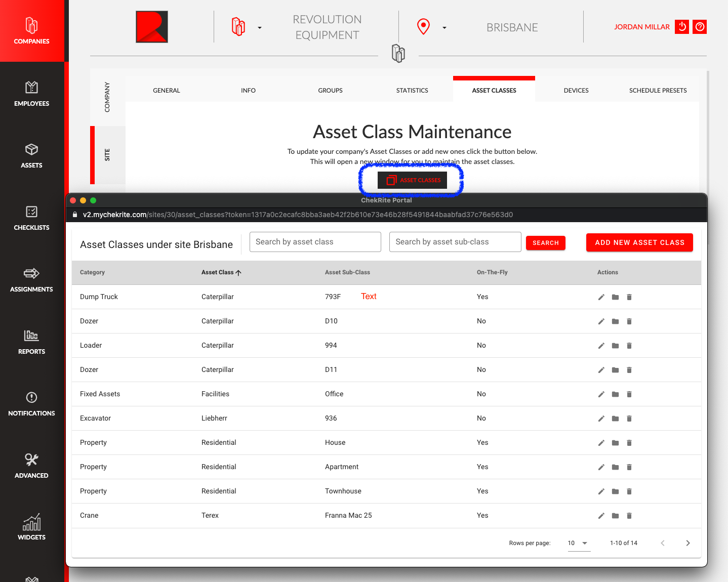Delete the Dozer D10 row

629,321
